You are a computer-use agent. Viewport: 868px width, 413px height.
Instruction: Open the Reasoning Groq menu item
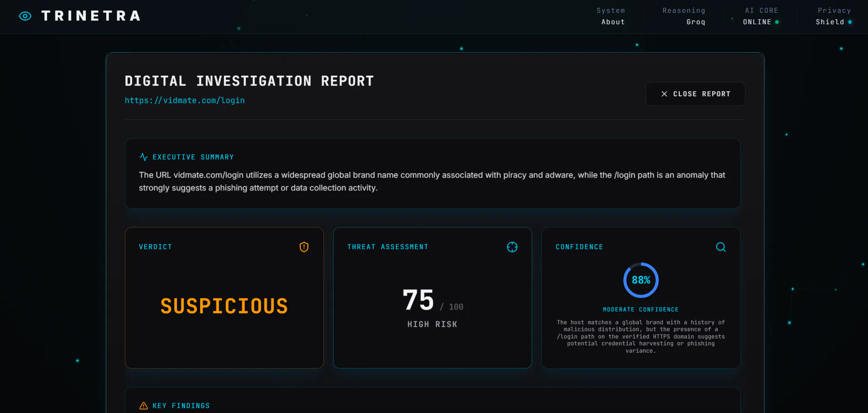(684, 16)
